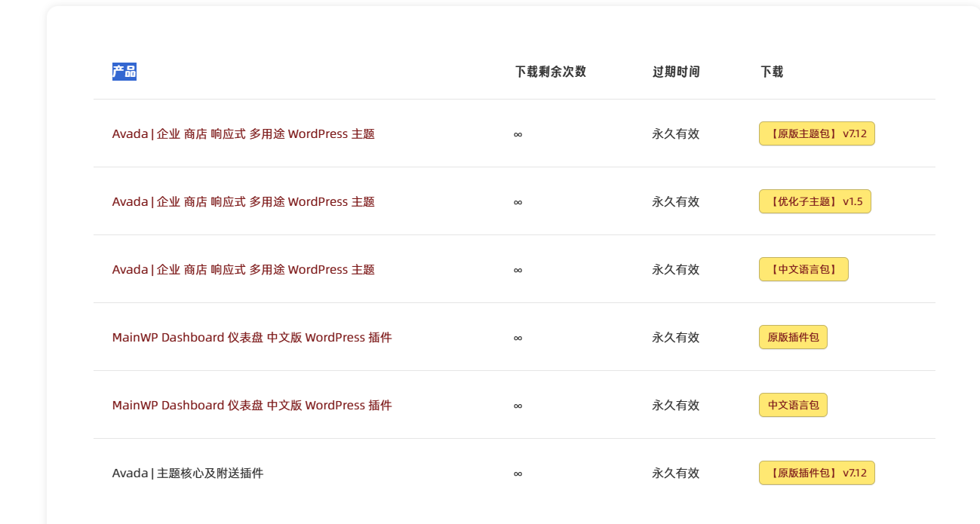The image size is (980, 524).
Task: Click the 下载剩余次数 column header
Action: click(551, 72)
